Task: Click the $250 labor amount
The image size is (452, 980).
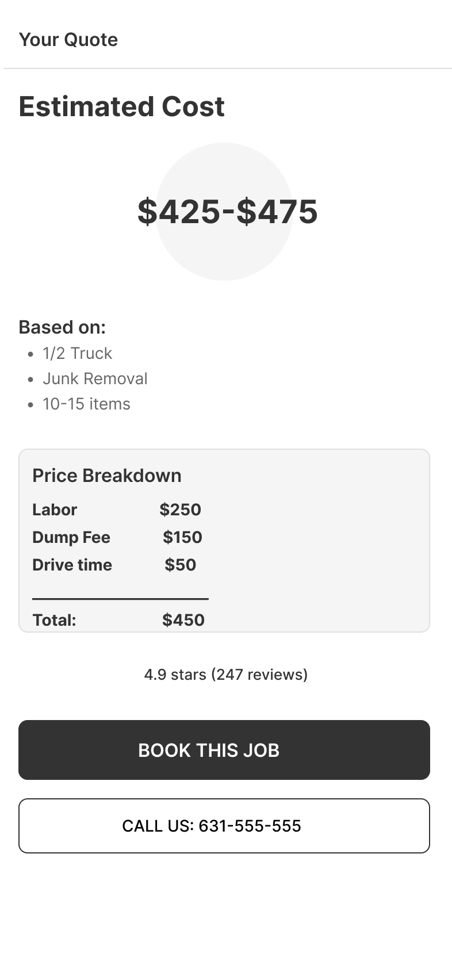Action: coord(181,510)
